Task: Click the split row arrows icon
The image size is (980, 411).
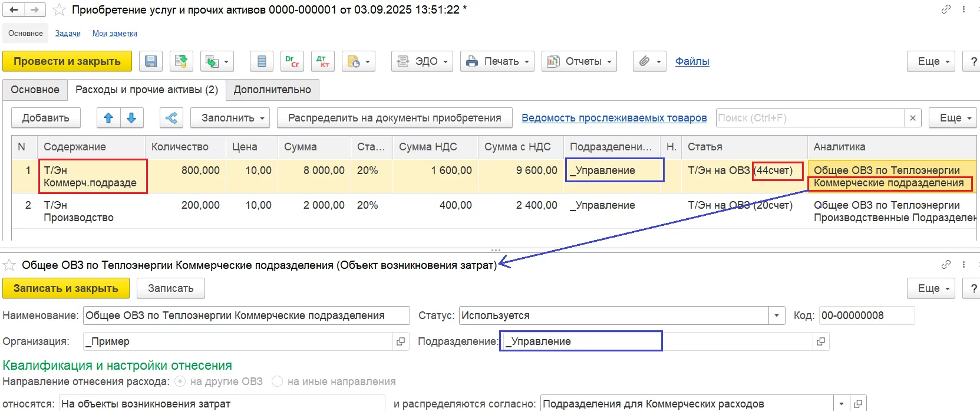Action: click(x=171, y=118)
